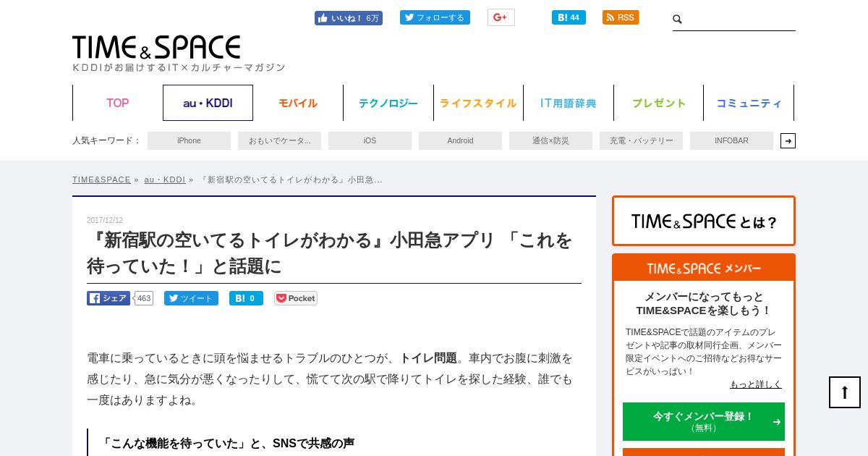
Task: Click the article title heading
Action: coord(330,253)
